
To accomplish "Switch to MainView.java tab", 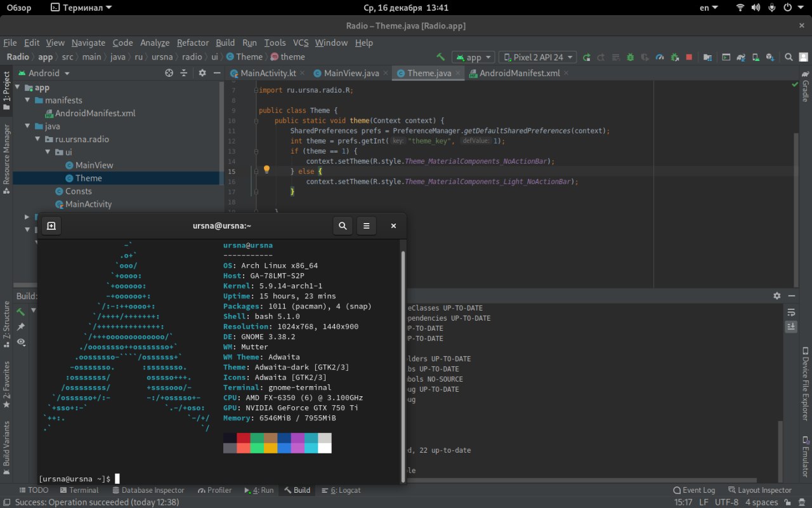I will click(351, 73).
